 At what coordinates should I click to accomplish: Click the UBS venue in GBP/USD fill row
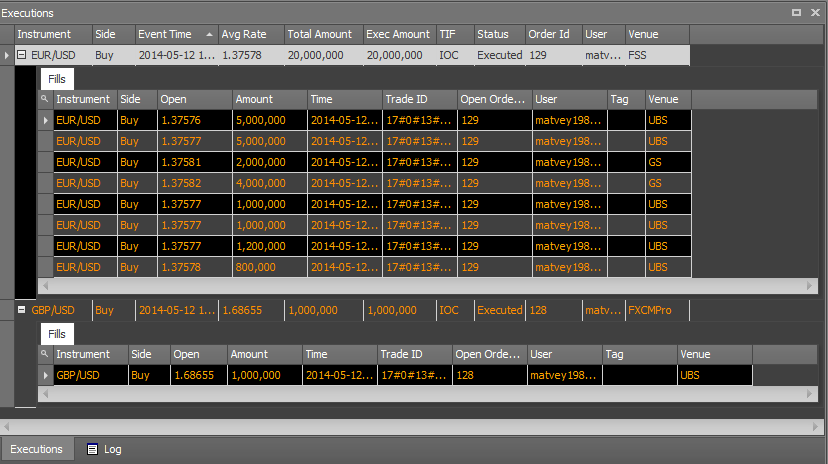714,375
